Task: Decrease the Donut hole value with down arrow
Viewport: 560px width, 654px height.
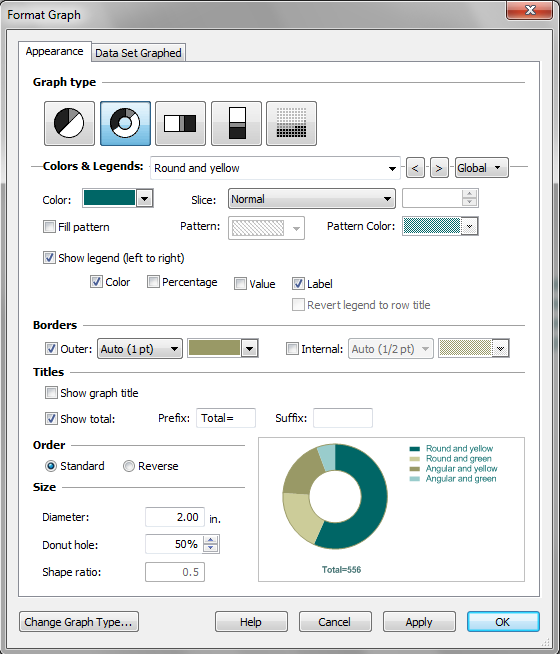Action: [211, 548]
